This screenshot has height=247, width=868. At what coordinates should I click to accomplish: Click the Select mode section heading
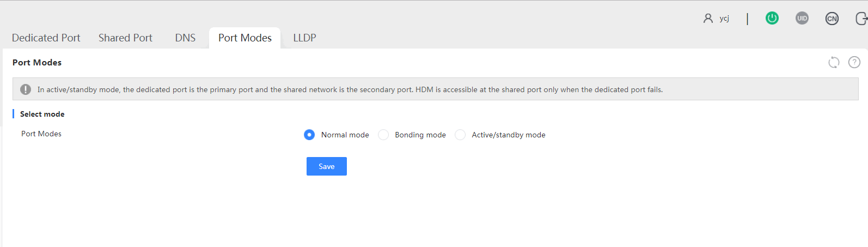[x=42, y=114]
